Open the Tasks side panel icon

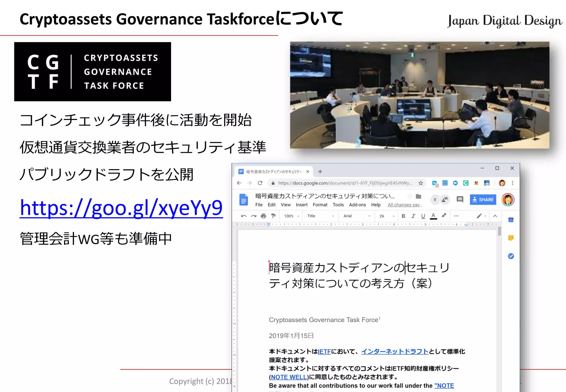point(511,256)
